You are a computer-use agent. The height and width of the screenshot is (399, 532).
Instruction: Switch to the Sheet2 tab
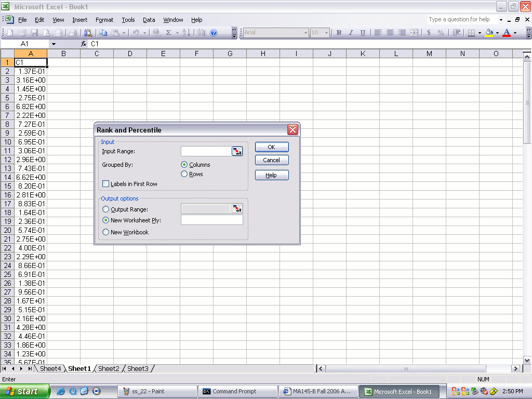(109, 369)
